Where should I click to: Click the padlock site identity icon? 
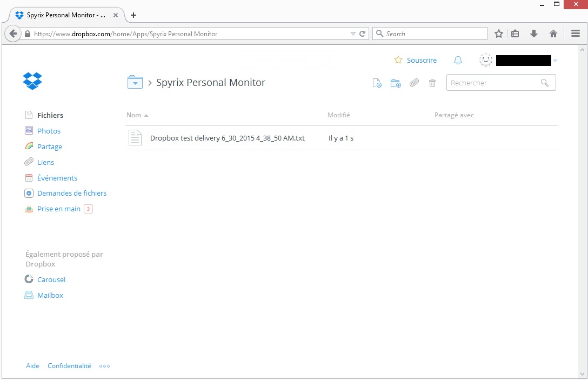tap(28, 34)
